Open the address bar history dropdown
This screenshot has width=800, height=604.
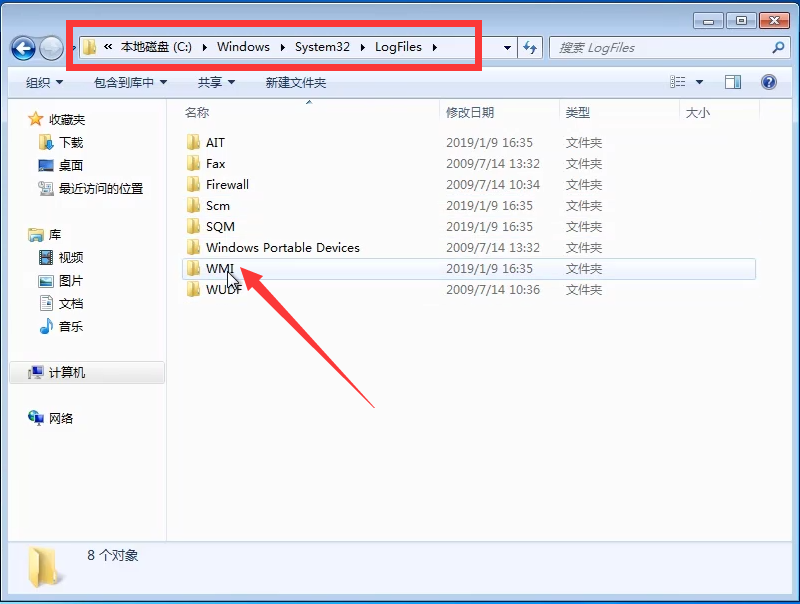click(x=507, y=48)
